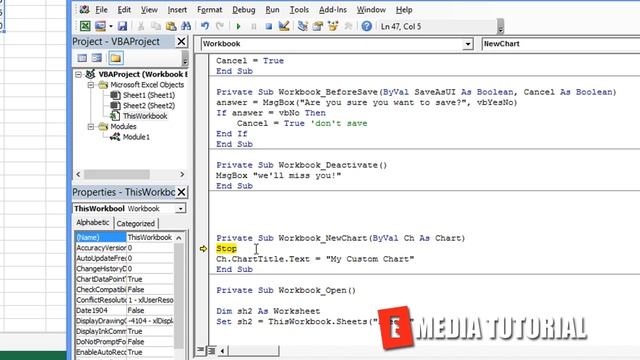Open the Workbook object dropdown arrow

coord(468,44)
